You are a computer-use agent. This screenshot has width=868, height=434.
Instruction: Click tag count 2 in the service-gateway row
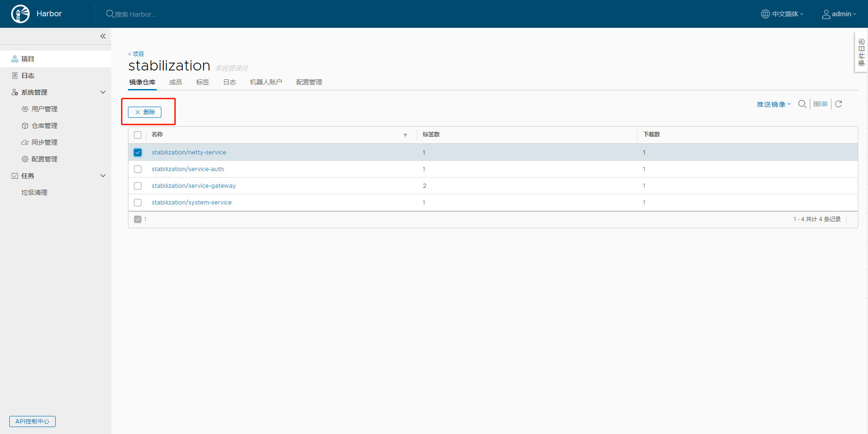pos(424,186)
